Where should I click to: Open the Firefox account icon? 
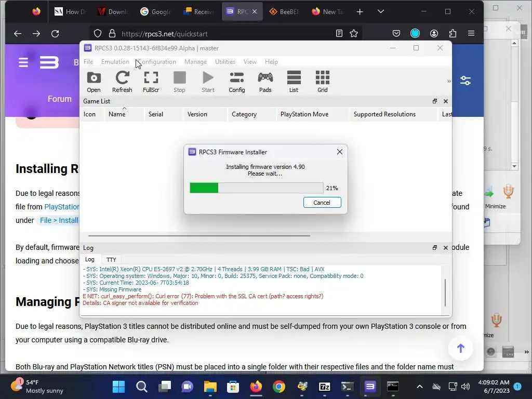tap(434, 33)
